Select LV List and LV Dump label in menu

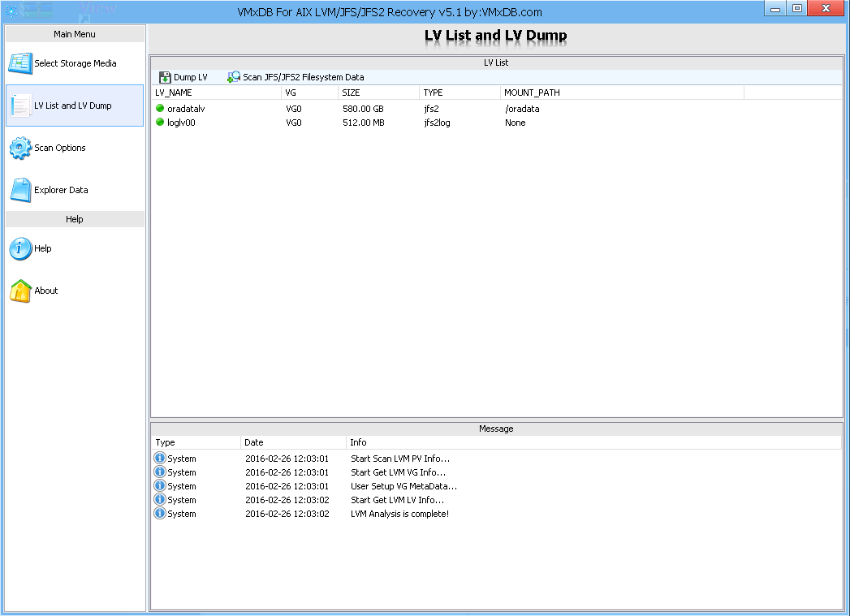(x=72, y=106)
